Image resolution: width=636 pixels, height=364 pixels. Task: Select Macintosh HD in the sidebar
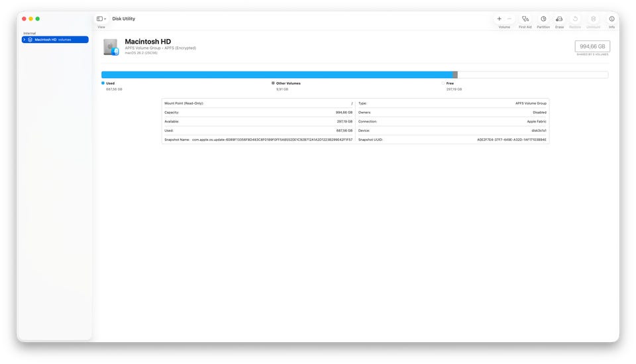[x=55, y=40]
